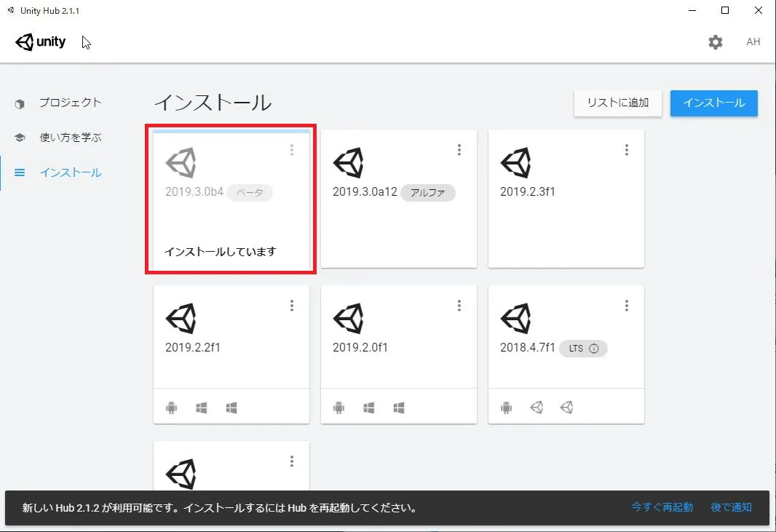Click the 今すぐ再起動 link
This screenshot has height=532, width=776.
662,507
